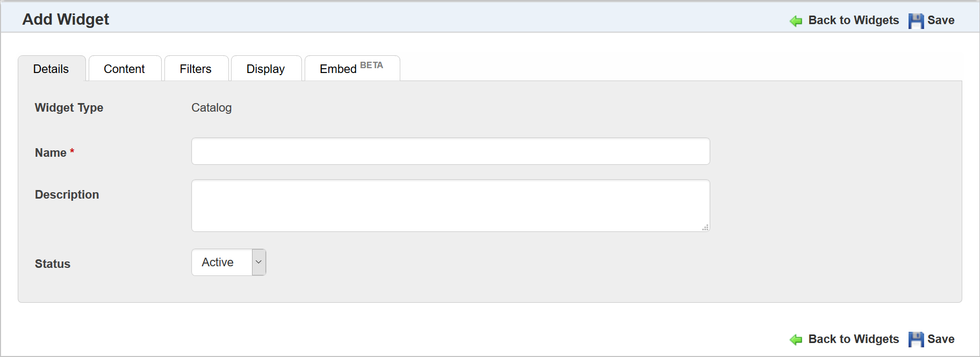Switch to the Details tab
This screenshot has height=357, width=980.
(x=51, y=69)
